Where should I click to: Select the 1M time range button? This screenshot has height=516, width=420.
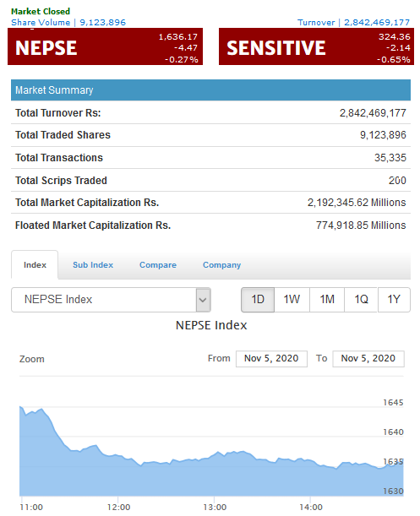(x=327, y=300)
